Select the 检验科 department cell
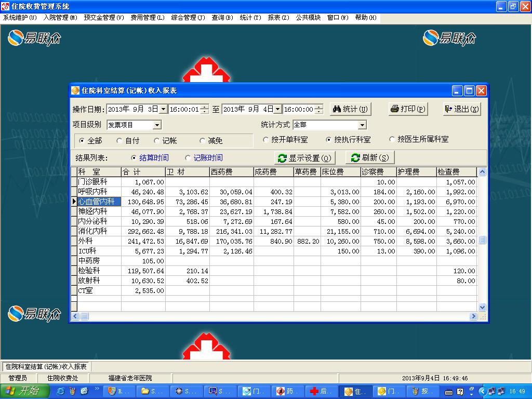 click(99, 270)
